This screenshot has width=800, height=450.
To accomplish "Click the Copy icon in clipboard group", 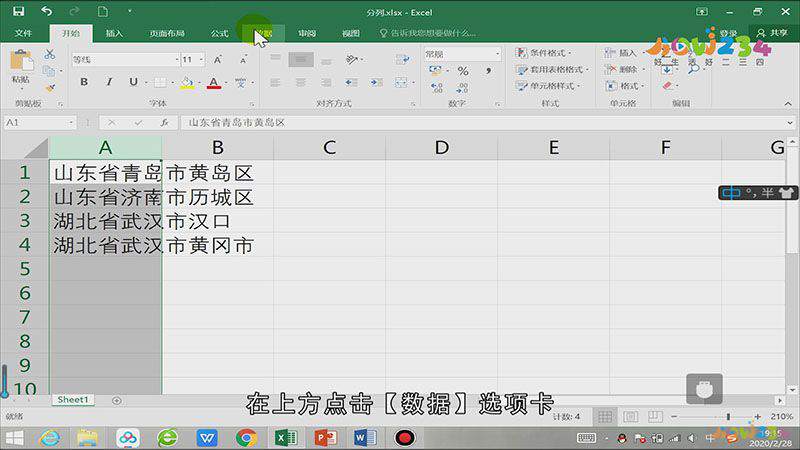I will pyautogui.click(x=49, y=71).
